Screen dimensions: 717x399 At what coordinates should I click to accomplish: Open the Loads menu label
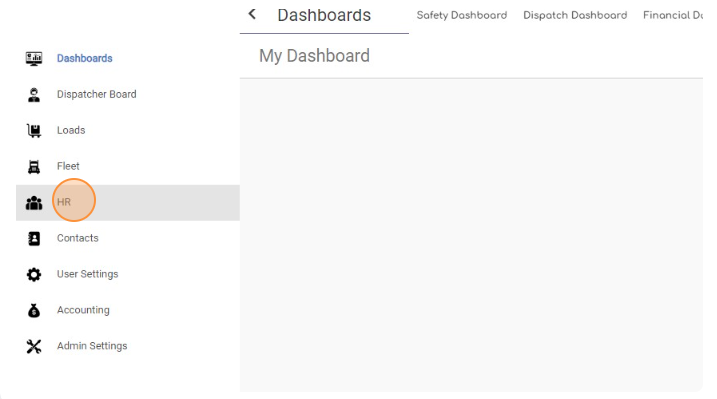pyautogui.click(x=71, y=130)
